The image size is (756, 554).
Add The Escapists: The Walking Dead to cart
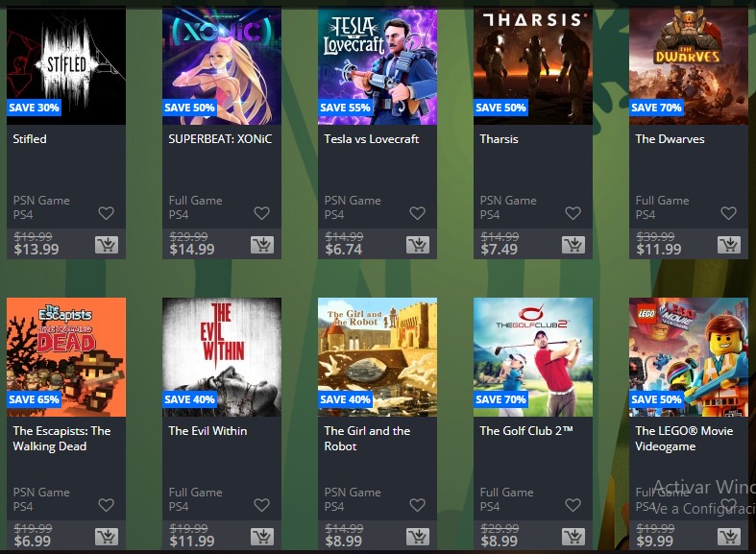click(107, 537)
